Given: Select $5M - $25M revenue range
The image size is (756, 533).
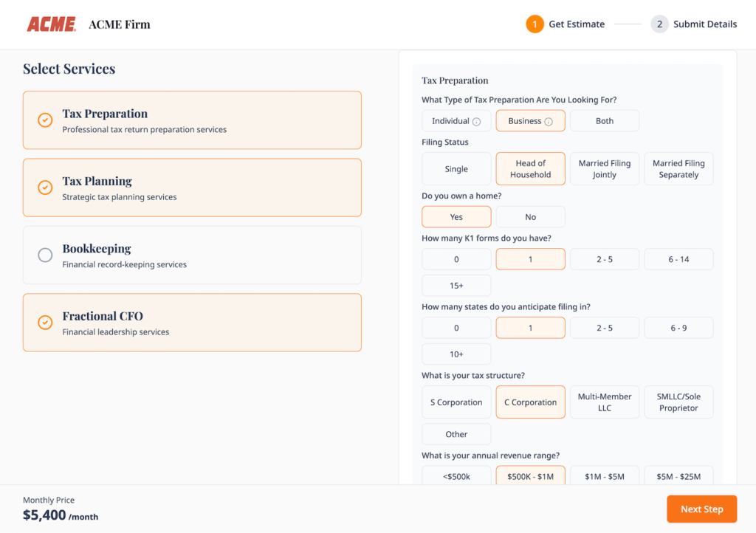Looking at the screenshot, I should 679,475.
